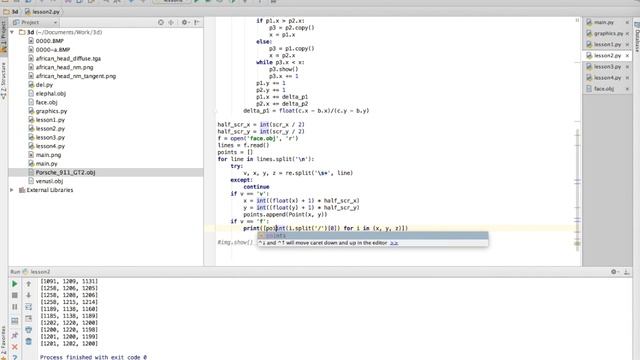Collapse the 3d root folder
The height and width of the screenshot is (360, 640).
pos(12,32)
